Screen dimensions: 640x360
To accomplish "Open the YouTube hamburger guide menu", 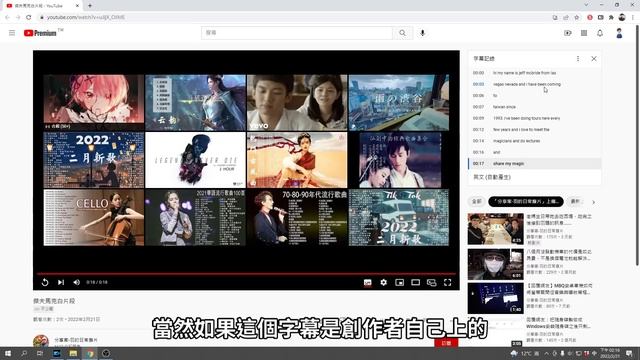I will coord(12,33).
